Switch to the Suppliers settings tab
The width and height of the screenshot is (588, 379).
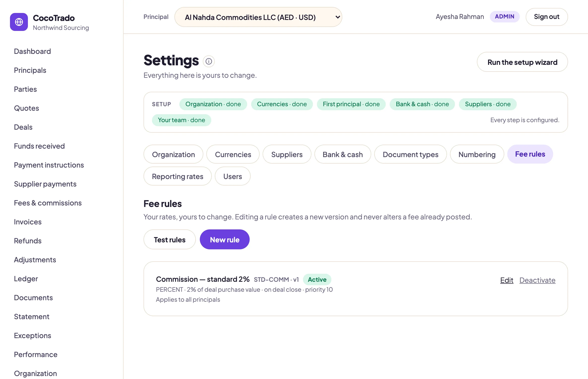[x=287, y=154]
